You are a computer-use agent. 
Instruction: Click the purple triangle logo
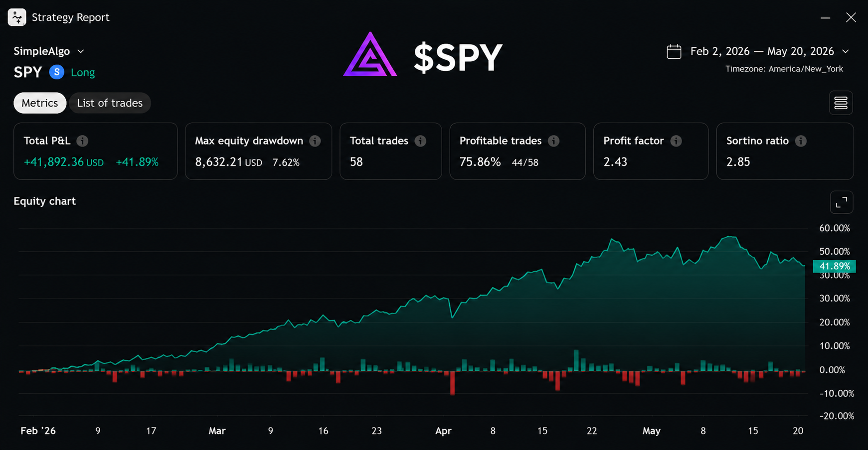pyautogui.click(x=370, y=54)
